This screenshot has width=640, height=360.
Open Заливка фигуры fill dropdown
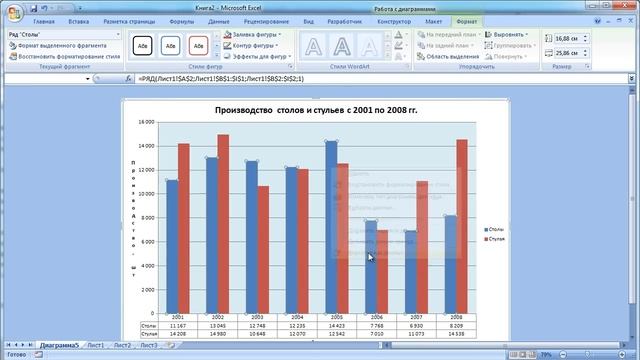pos(253,35)
